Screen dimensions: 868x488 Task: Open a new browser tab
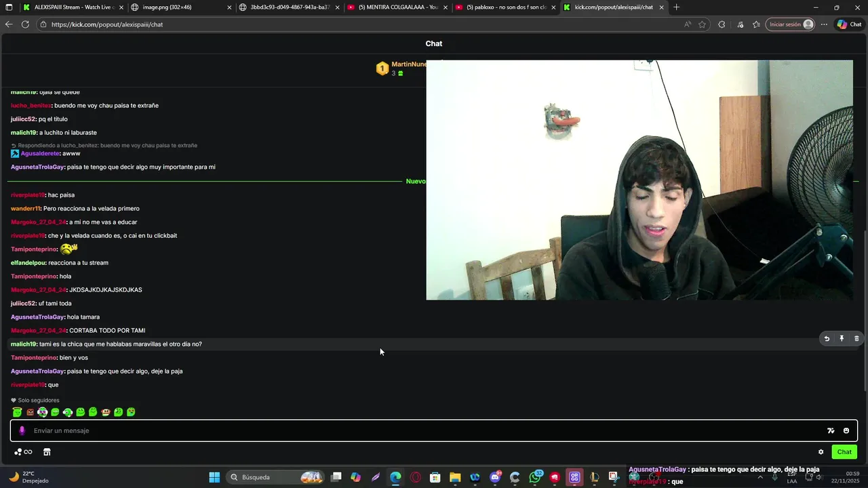pos(676,7)
